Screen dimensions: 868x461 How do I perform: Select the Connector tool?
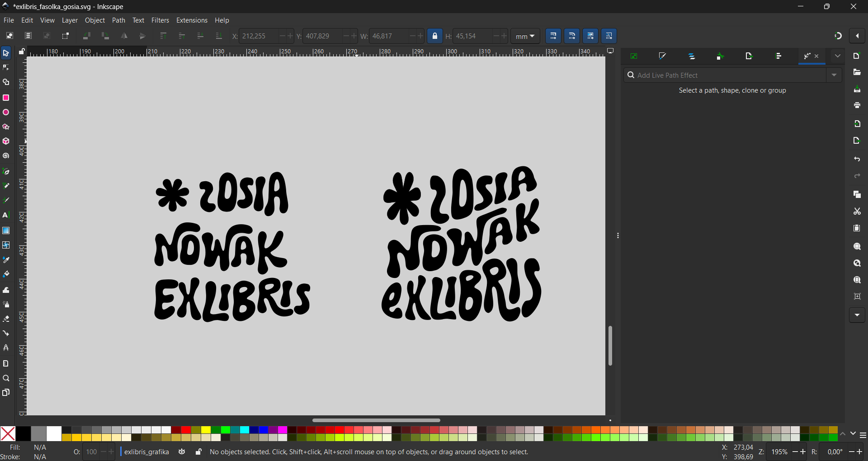point(6,334)
